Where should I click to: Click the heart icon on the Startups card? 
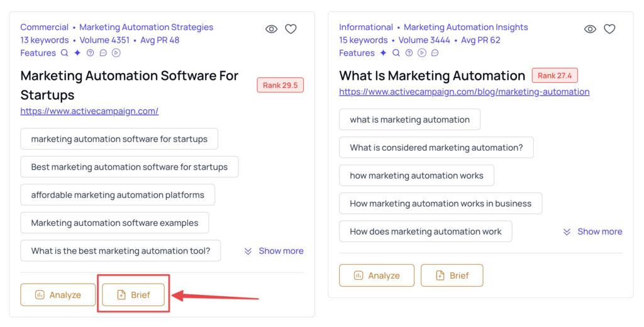(x=291, y=29)
